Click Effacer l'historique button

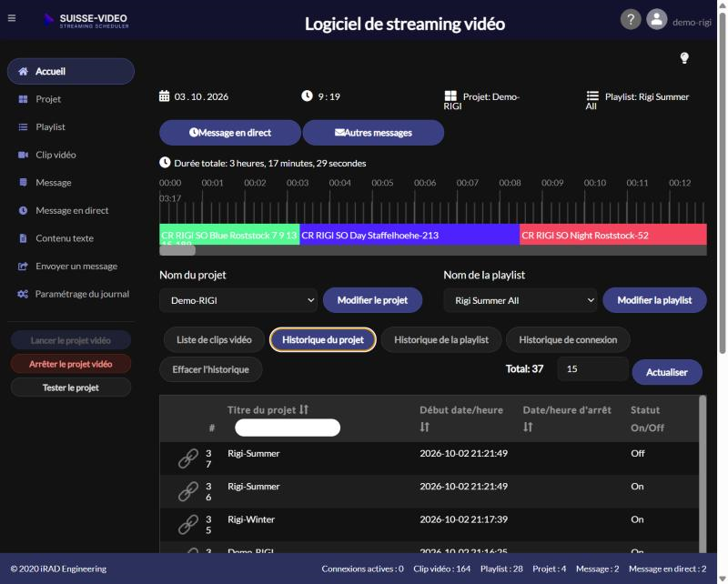click(x=211, y=369)
